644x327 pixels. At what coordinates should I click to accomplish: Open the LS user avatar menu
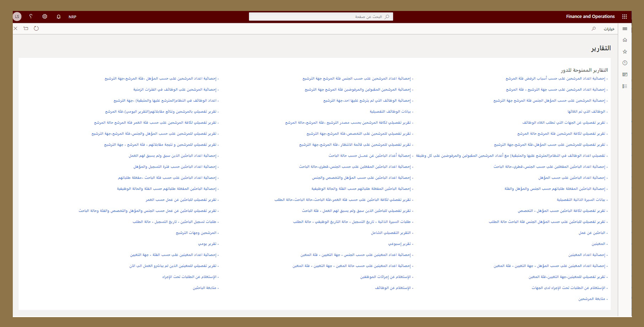[x=17, y=16]
